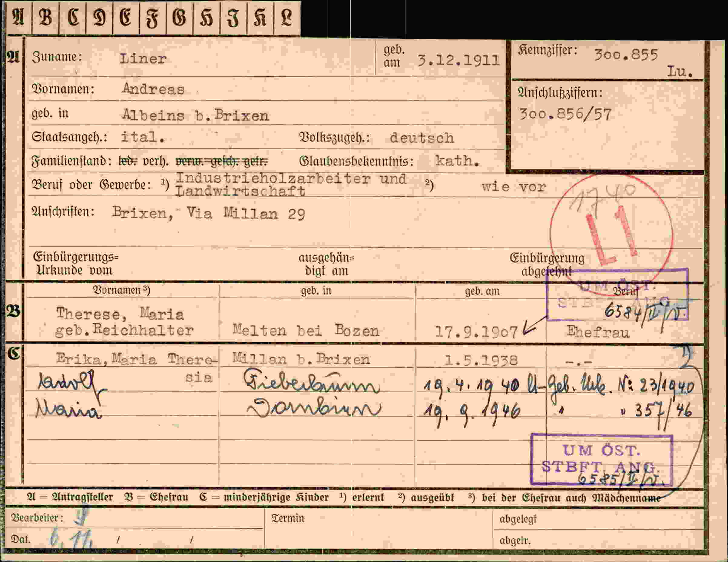Select index tab letter G
The height and width of the screenshot is (562, 728).
point(179,18)
